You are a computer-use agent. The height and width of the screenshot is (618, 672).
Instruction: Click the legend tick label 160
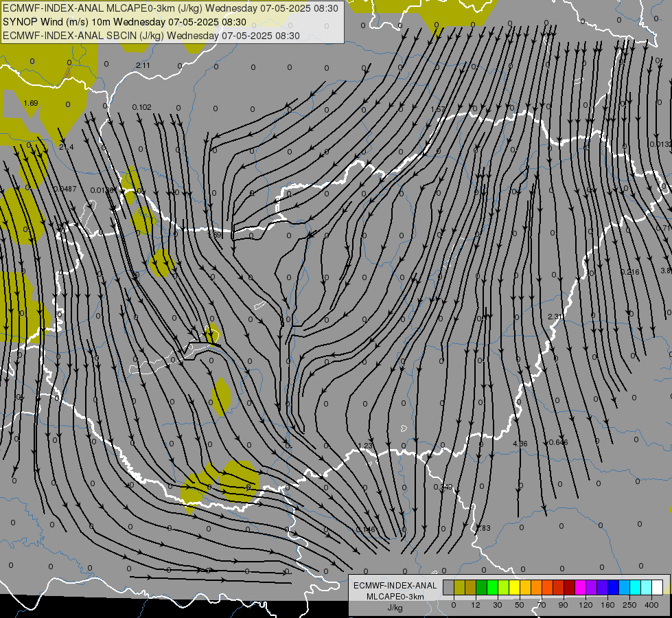click(x=607, y=605)
